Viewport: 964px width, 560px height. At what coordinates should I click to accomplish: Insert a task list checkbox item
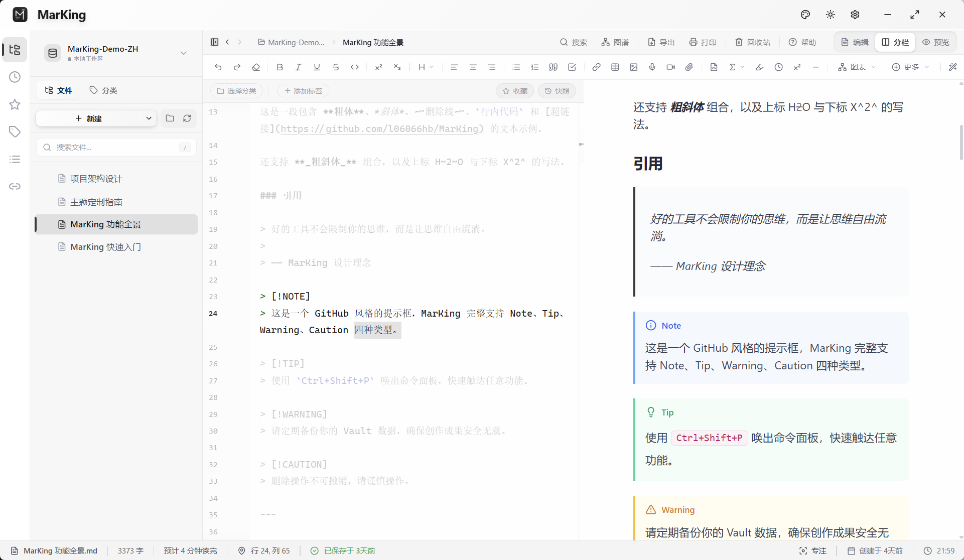[x=572, y=67]
